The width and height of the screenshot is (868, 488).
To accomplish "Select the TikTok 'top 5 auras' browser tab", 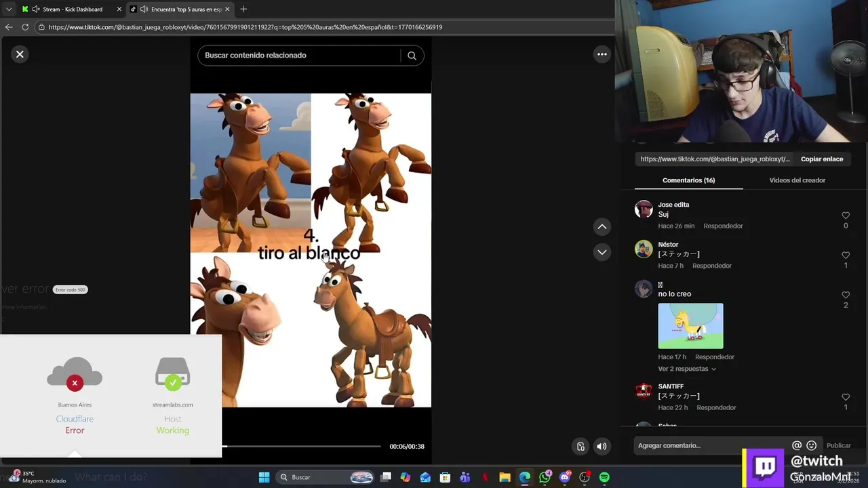I will [182, 9].
